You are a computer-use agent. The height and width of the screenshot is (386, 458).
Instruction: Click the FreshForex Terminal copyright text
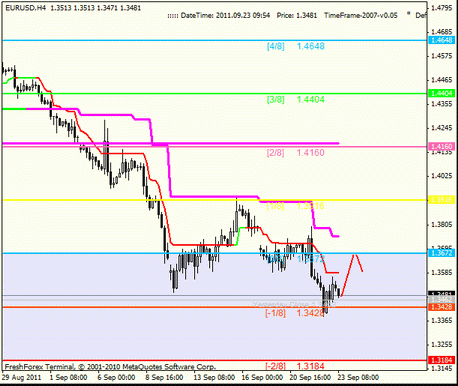pos(110,367)
